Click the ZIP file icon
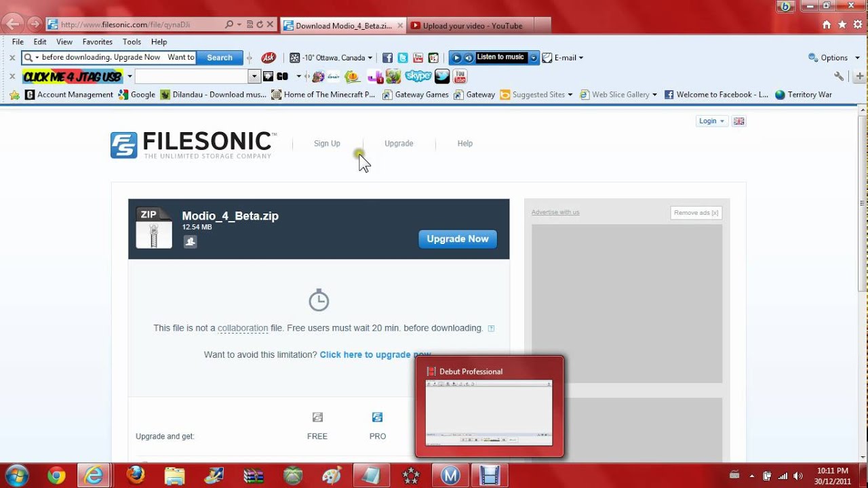The image size is (868, 488). coord(154,228)
